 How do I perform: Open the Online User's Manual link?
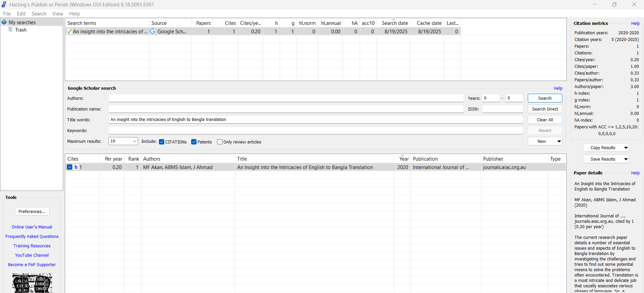coord(32,227)
